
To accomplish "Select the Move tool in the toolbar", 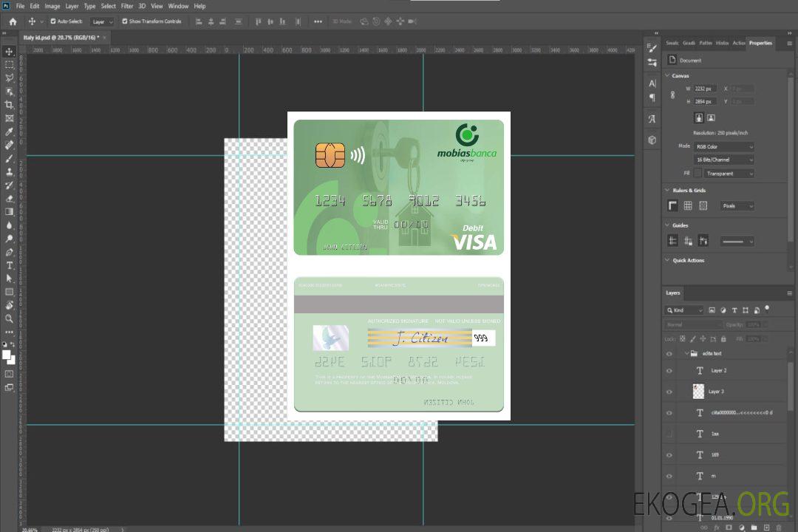I will (x=9, y=52).
